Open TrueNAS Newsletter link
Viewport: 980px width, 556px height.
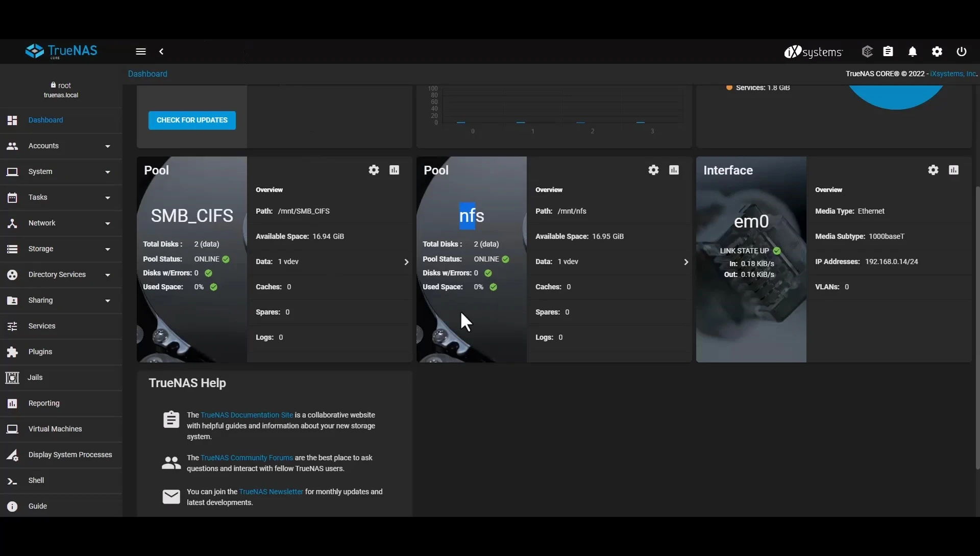tap(271, 492)
